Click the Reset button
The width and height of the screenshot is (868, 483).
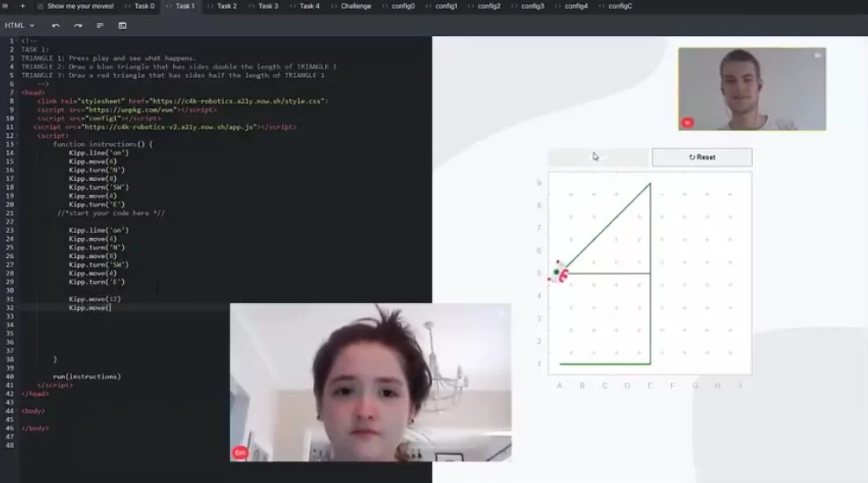pos(702,157)
